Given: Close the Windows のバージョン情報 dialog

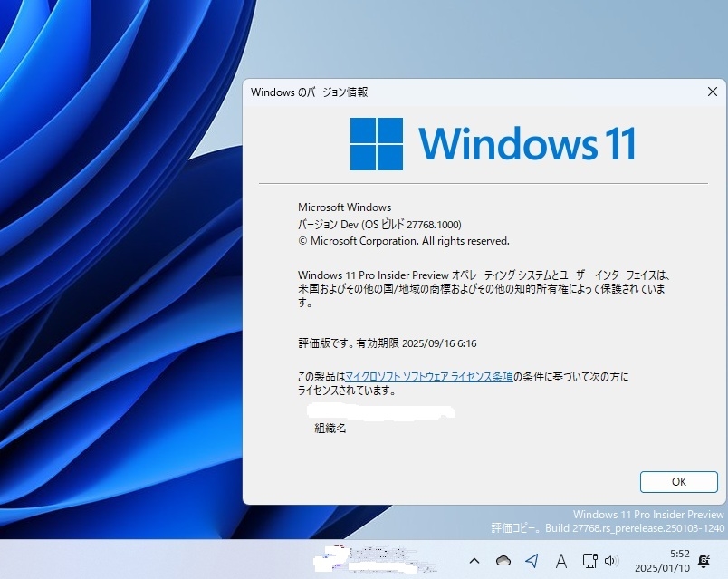Looking at the screenshot, I should [713, 92].
